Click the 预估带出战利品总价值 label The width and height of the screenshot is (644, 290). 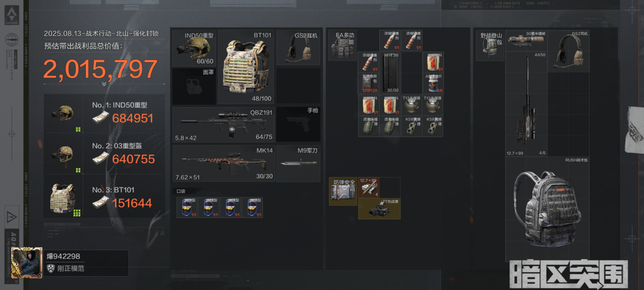click(83, 46)
